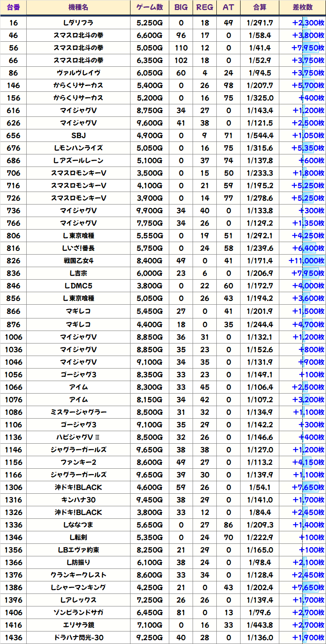The image size is (326, 644).
Task: Select machine number 876 cell
Action: 13,324
